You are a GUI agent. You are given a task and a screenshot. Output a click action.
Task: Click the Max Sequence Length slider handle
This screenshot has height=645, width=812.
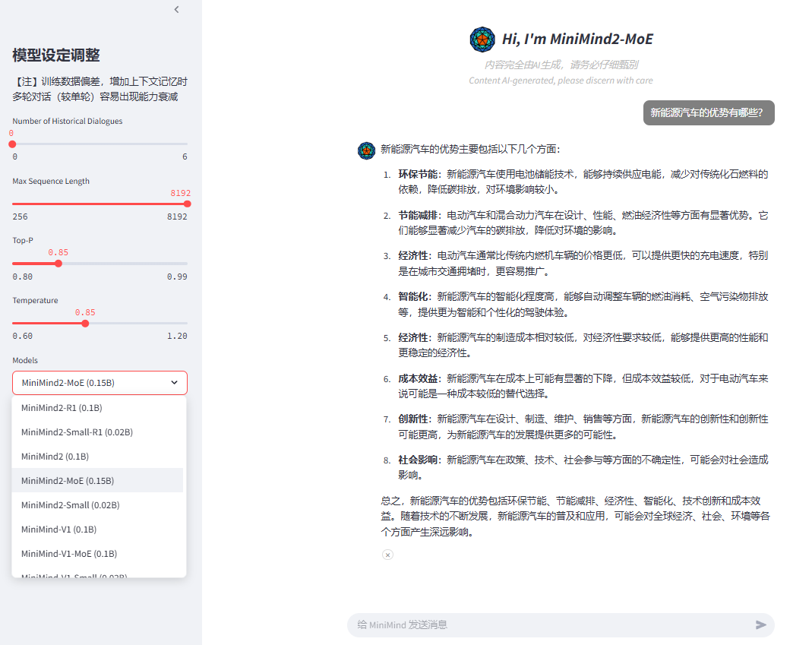pos(188,204)
